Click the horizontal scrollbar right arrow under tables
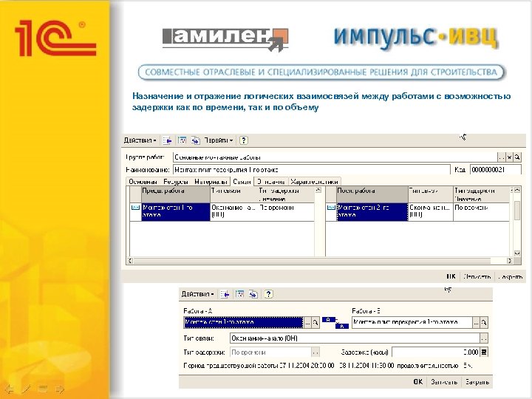532x399 pixels. pos(510,261)
